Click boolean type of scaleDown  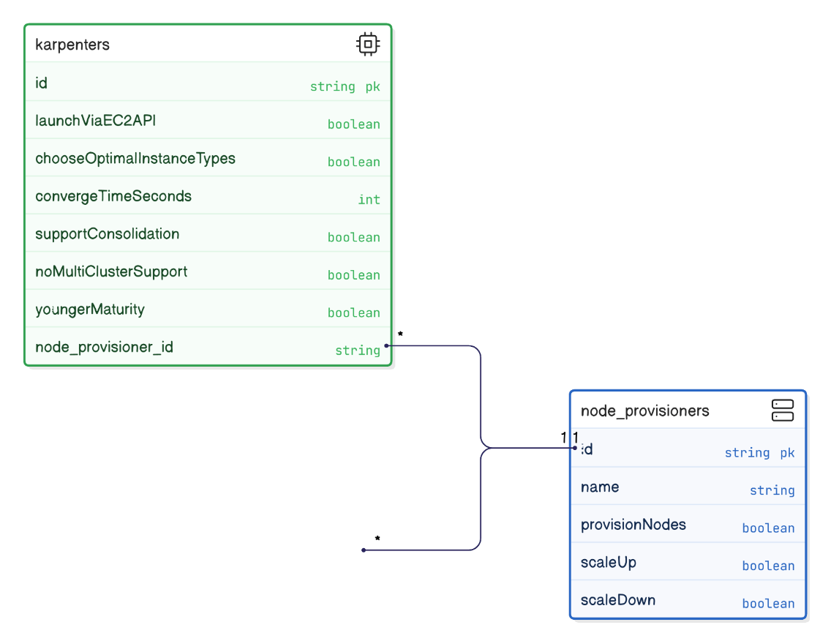(x=768, y=603)
